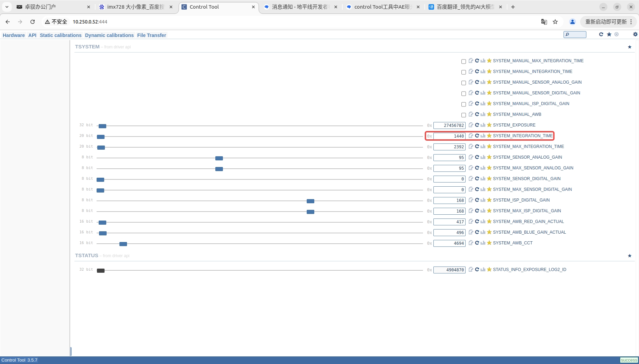Image resolution: width=639 pixels, height=364 pixels.
Task: Open Chrome's three-dot menu
Action: click(631, 22)
